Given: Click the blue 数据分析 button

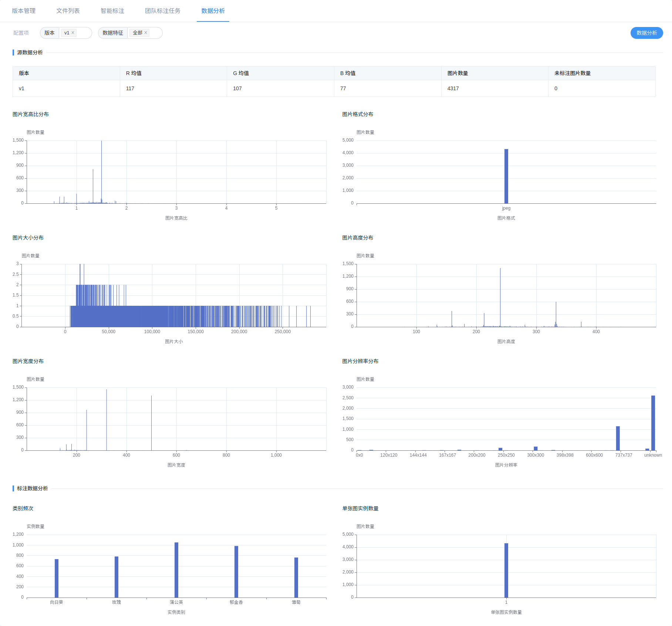Looking at the screenshot, I should click(x=646, y=33).
